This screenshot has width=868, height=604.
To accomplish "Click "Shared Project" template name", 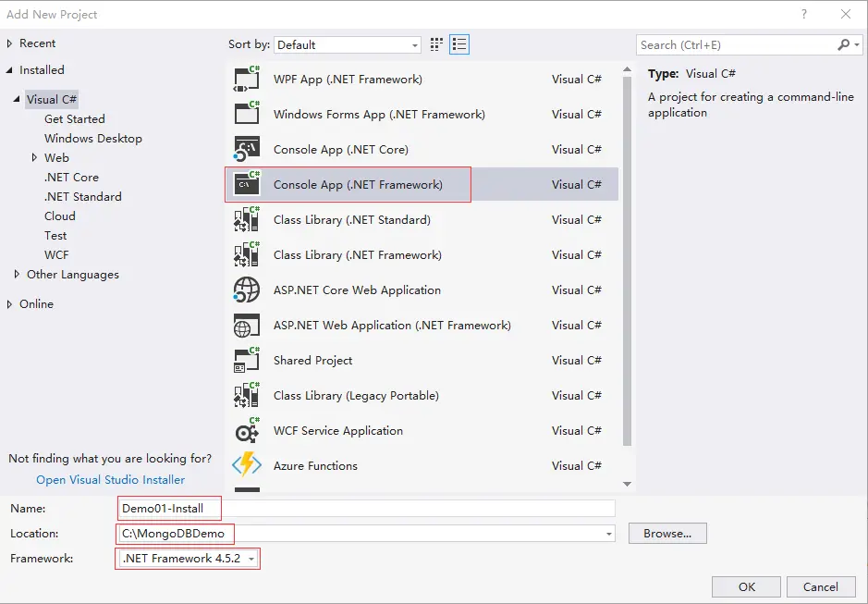I will (312, 361).
